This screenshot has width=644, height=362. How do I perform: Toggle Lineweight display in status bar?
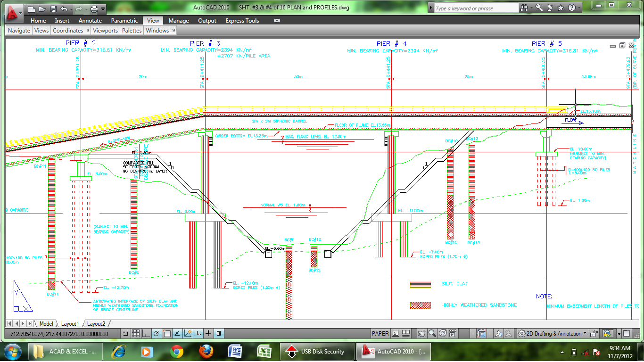click(x=208, y=334)
